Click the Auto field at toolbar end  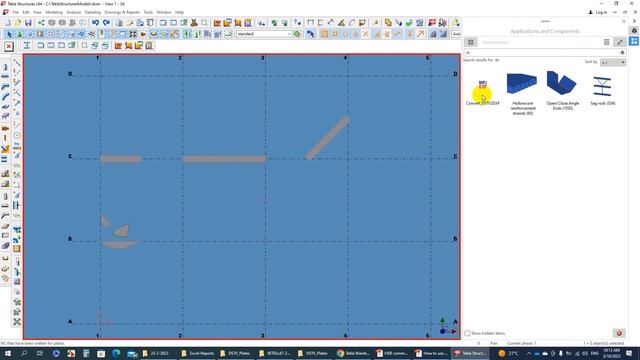click(456, 34)
